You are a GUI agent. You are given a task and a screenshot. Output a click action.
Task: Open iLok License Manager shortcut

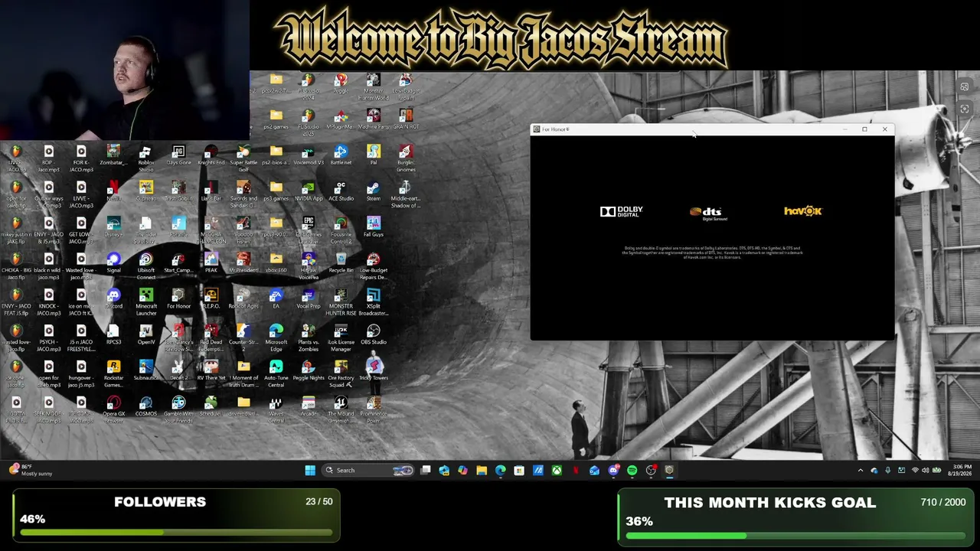341,337
